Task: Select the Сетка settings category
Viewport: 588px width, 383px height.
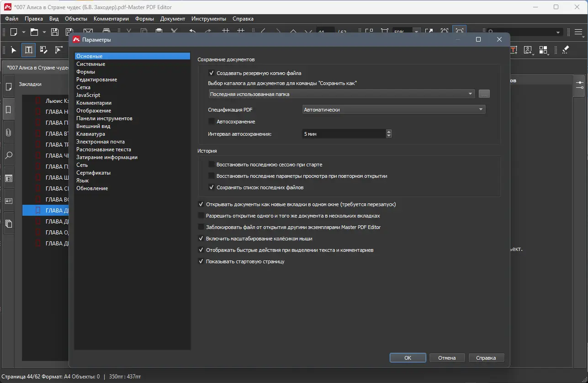Action: click(x=84, y=87)
